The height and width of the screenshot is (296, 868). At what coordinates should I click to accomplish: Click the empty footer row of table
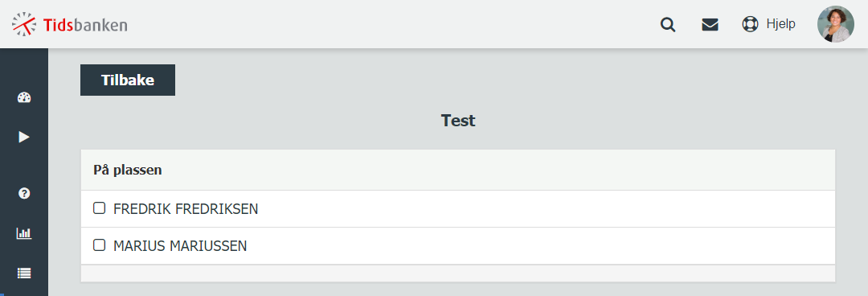[458, 273]
